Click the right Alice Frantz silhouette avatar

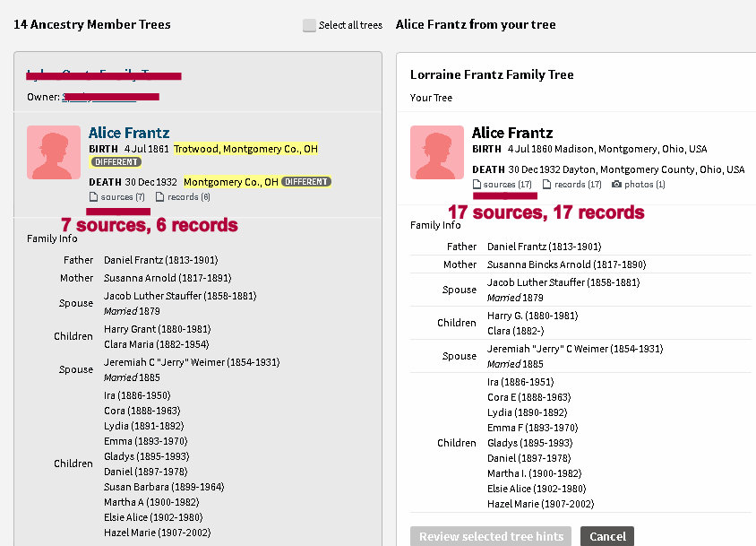[x=437, y=152]
